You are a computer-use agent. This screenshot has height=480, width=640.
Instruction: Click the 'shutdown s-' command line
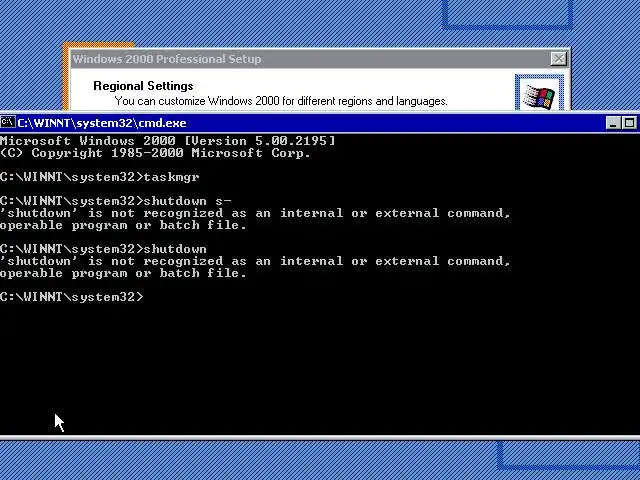tap(116, 201)
